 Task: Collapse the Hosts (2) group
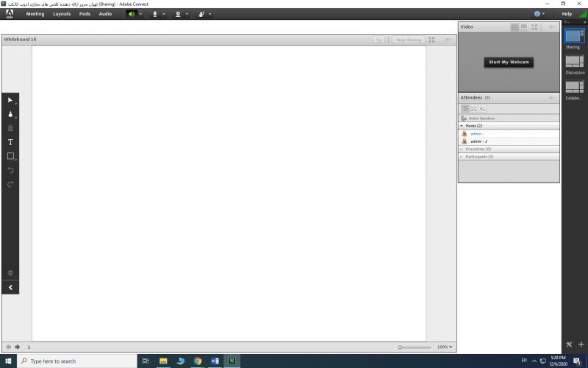[x=462, y=126]
